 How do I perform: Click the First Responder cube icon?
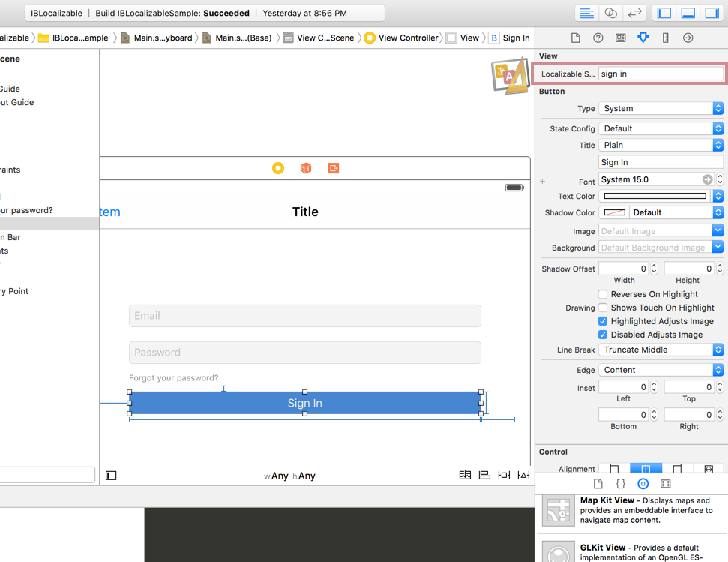coord(305,168)
